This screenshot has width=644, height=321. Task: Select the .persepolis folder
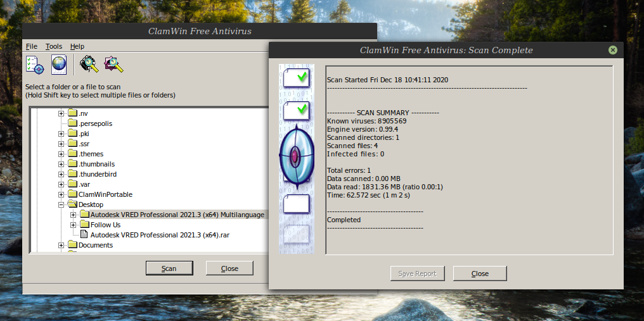pyautogui.click(x=95, y=123)
